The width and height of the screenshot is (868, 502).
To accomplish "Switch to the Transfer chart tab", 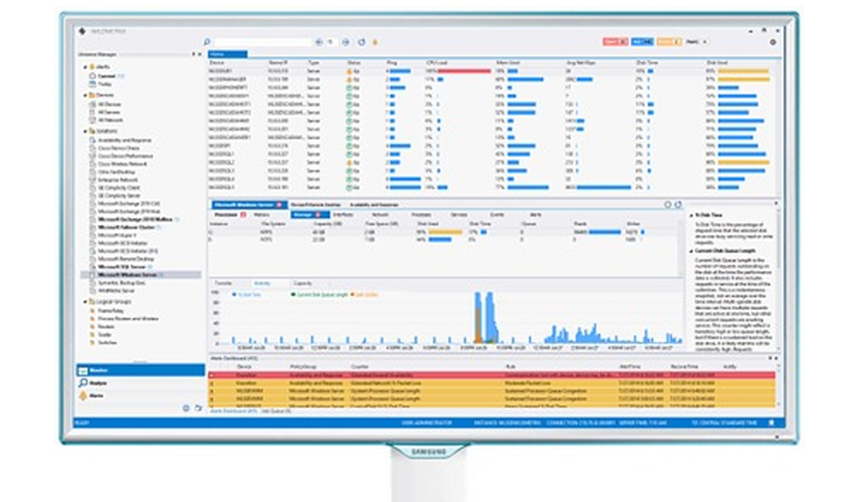I will click(224, 283).
